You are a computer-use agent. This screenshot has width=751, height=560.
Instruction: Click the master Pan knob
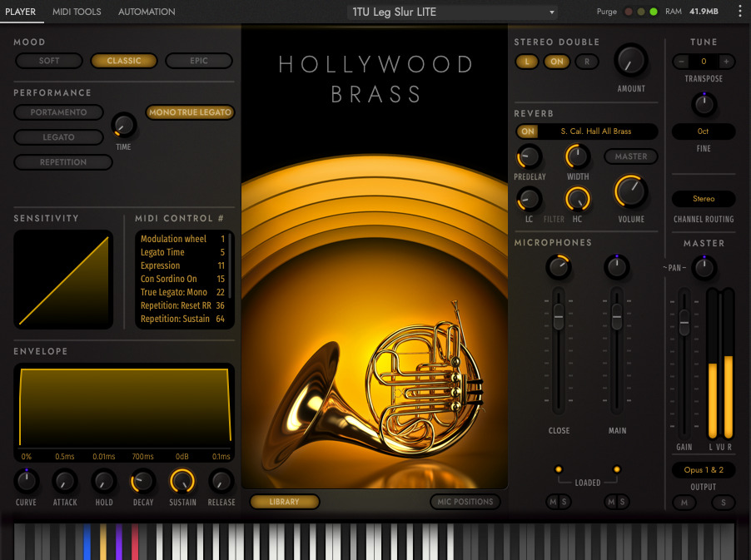point(704,268)
